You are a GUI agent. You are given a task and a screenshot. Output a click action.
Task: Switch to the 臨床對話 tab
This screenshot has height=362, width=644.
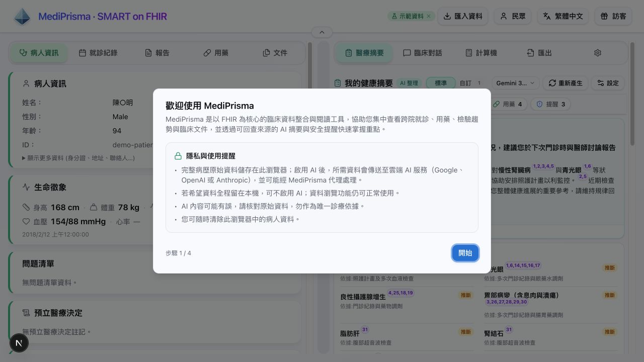pos(423,53)
